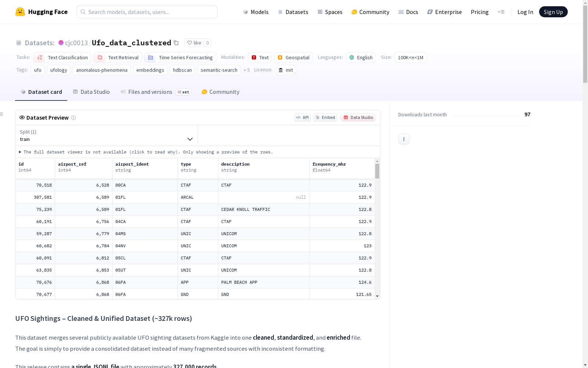Click the Embed button
588x368 pixels.
(325, 117)
